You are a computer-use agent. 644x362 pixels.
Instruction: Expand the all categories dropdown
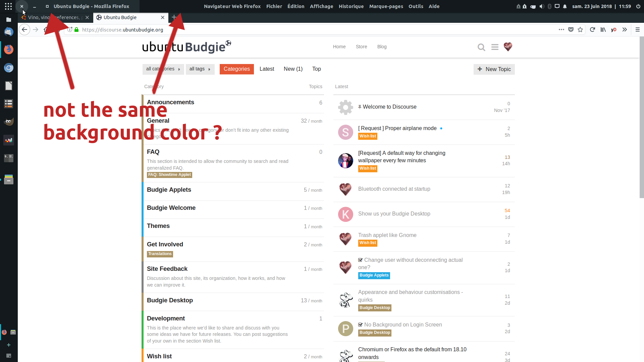click(x=163, y=69)
